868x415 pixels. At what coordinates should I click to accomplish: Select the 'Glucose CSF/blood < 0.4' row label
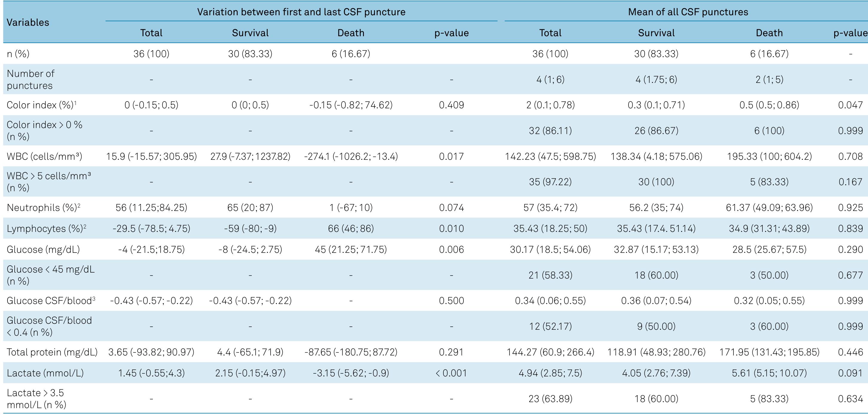49,326
